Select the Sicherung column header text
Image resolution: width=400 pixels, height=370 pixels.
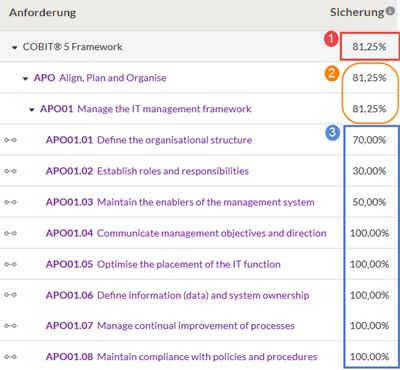point(357,12)
